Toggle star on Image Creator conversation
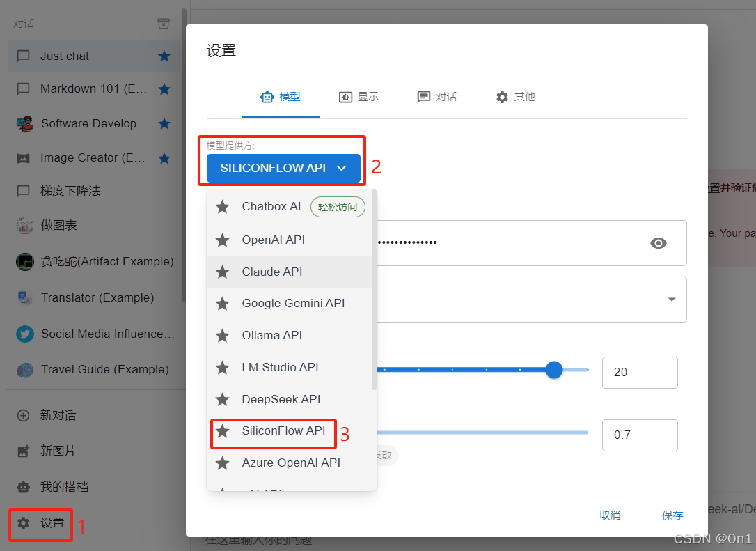 point(164,157)
